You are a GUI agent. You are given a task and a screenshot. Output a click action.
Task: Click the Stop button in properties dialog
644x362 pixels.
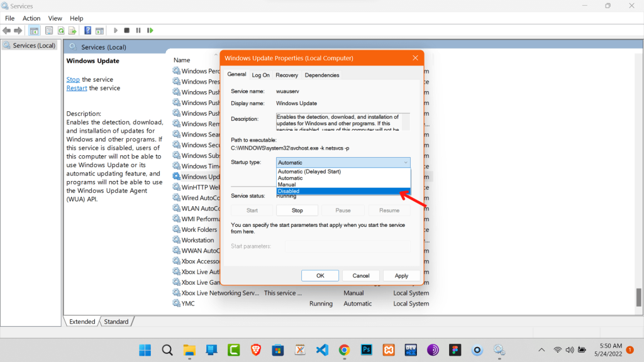tap(297, 210)
